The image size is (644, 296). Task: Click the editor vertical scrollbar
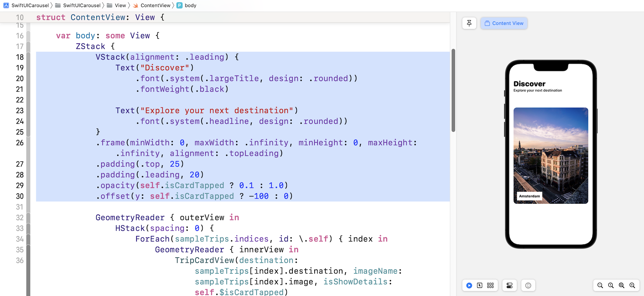pyautogui.click(x=453, y=91)
